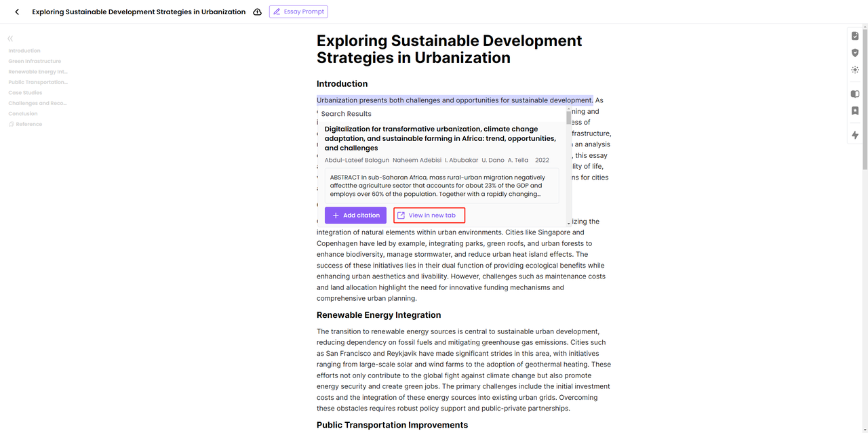Click the highlighted sentence about urbanization
This screenshot has width=868, height=433.
(x=455, y=100)
